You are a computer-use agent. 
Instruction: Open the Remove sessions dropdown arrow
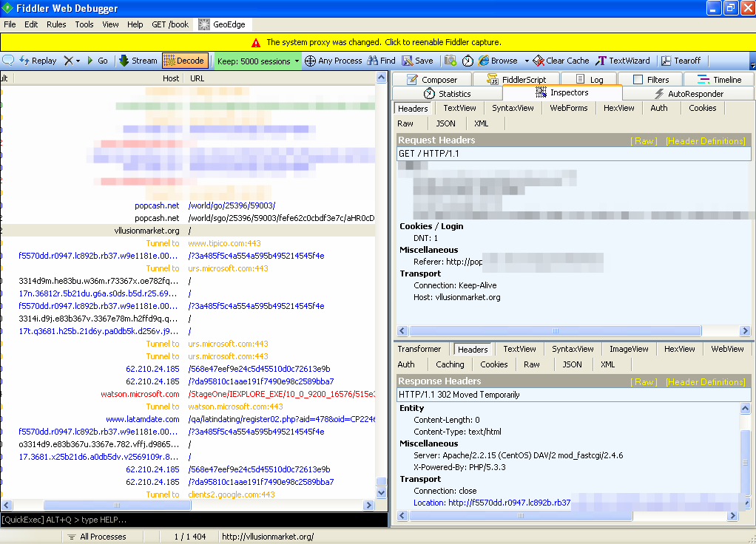(78, 61)
